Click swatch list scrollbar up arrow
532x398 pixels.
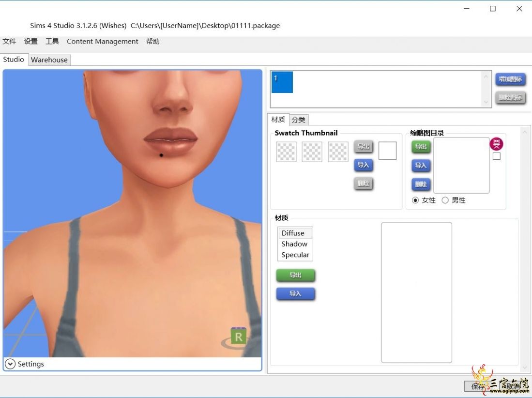click(486, 77)
